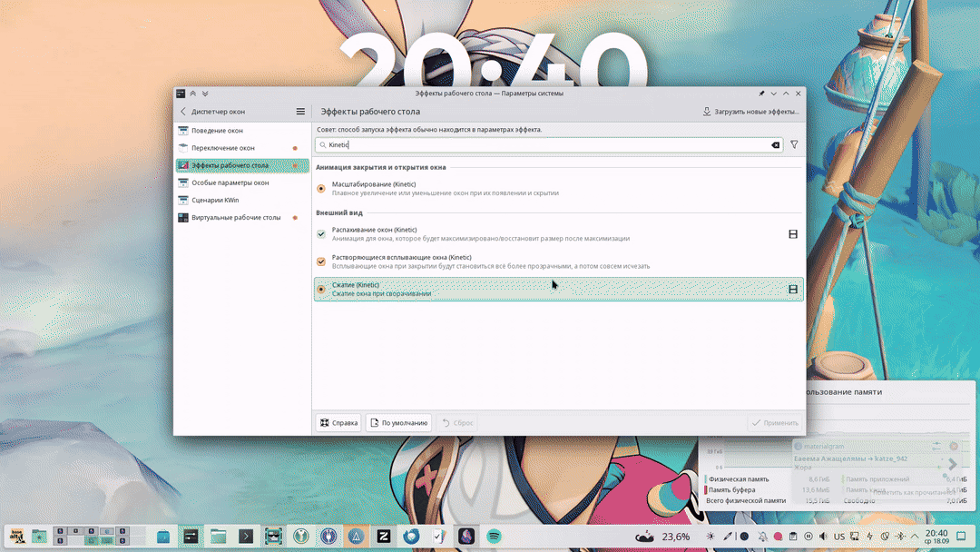Open settings for Распахивание окон (Kinetic) effect
Viewport: 980px width, 552px height.
[x=793, y=234]
